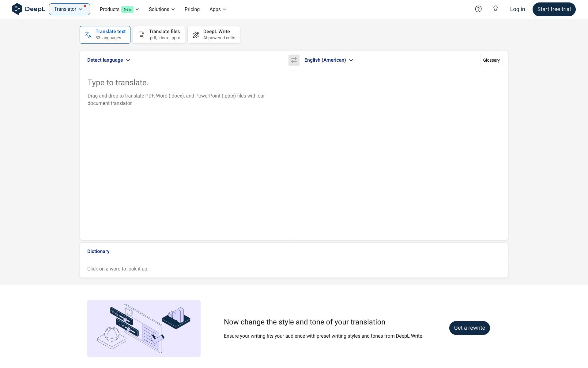This screenshot has height=368, width=588.
Task: Open the help question mark icon
Action: click(478, 9)
